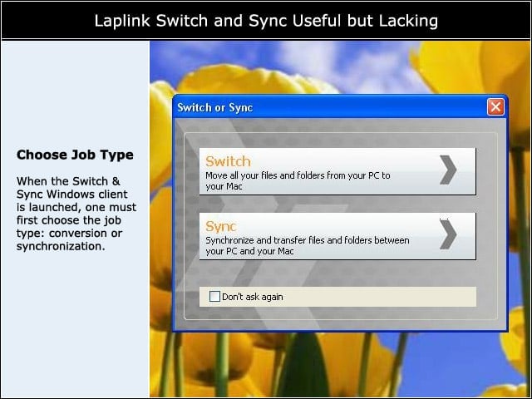Click the 'Laplink Switch and Sync Useful but Lacking' title
This screenshot has width=532, height=399.
pyautogui.click(x=266, y=21)
